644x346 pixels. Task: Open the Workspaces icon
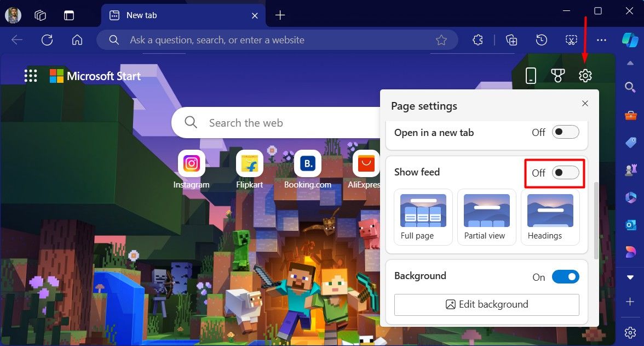[x=41, y=15]
